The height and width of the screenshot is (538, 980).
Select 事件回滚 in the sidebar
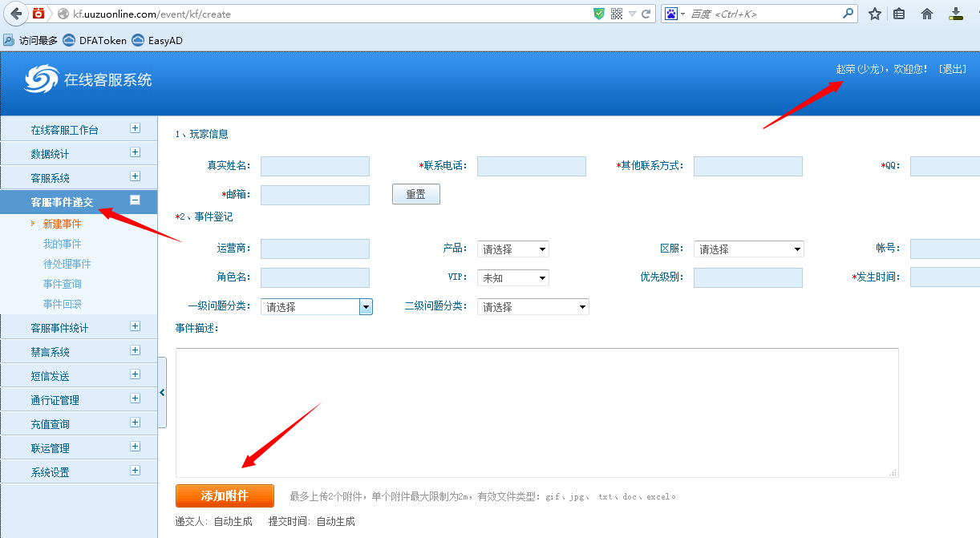(62, 304)
